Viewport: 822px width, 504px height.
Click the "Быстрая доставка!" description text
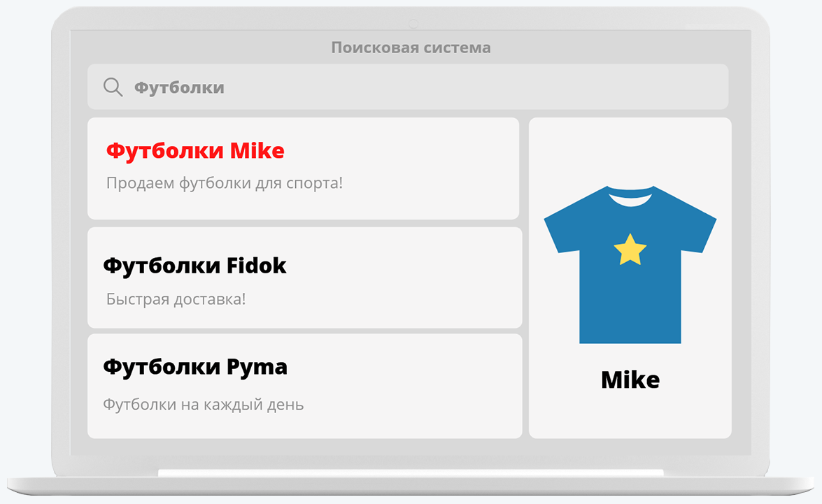point(176,299)
